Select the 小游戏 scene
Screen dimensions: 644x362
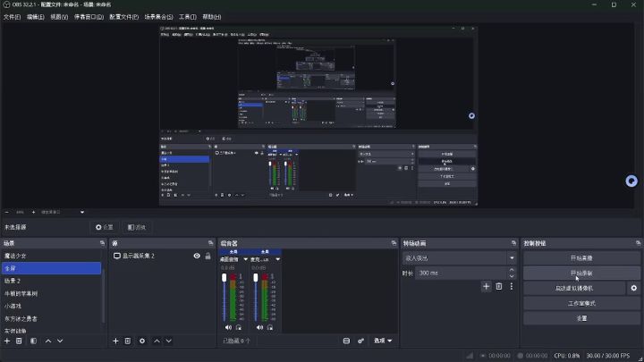pos(51,306)
